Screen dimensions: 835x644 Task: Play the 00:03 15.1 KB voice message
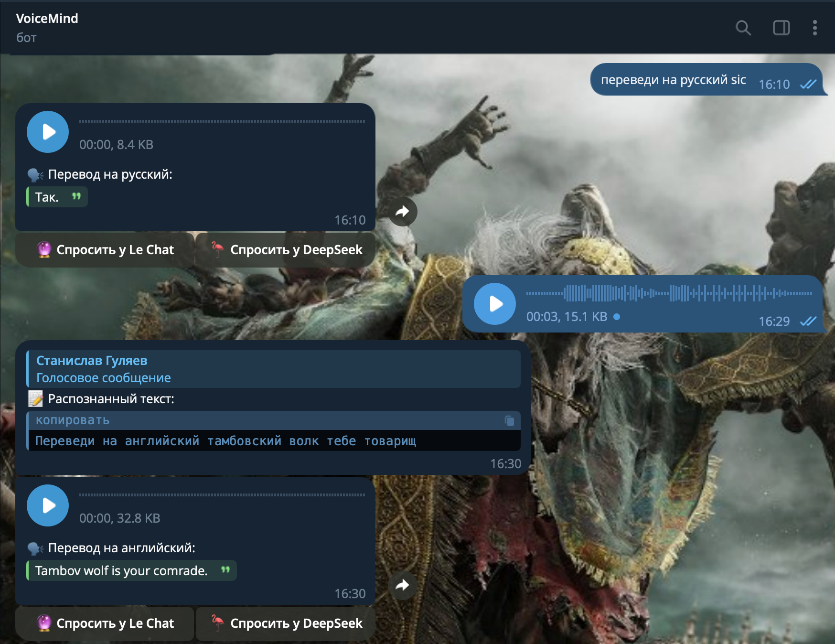(495, 304)
